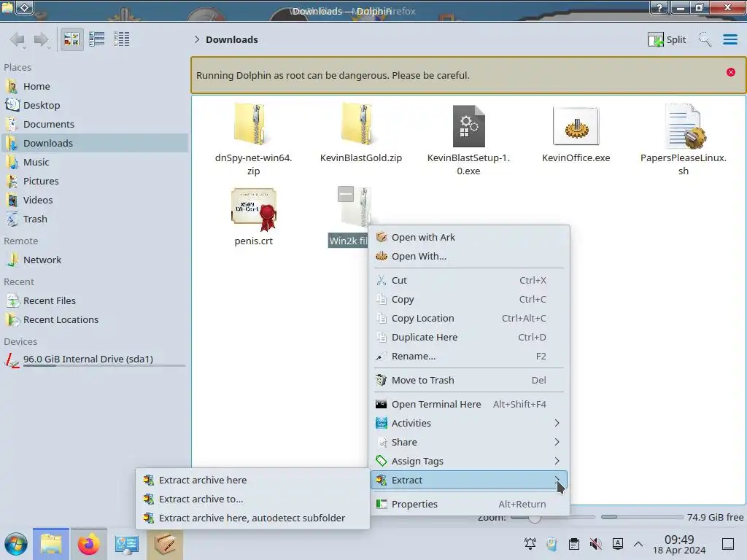Choose Open with Ark

click(x=470, y=237)
